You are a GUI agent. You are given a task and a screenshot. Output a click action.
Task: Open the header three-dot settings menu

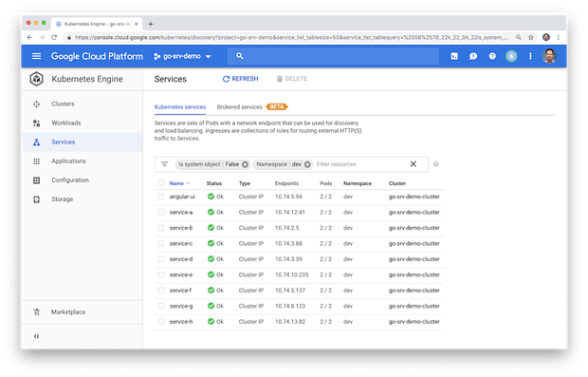(x=530, y=56)
